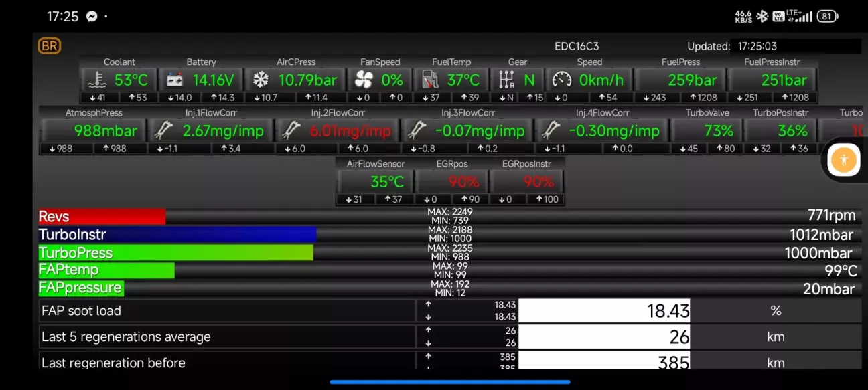Image resolution: width=868 pixels, height=390 pixels.
Task: Tap the EDC16C3 ECU label
Action: click(x=577, y=46)
